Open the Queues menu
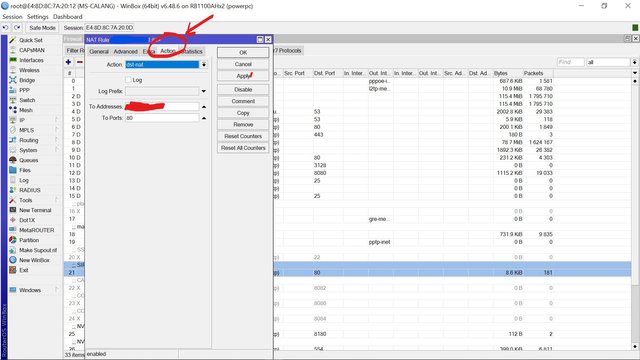 point(29,160)
